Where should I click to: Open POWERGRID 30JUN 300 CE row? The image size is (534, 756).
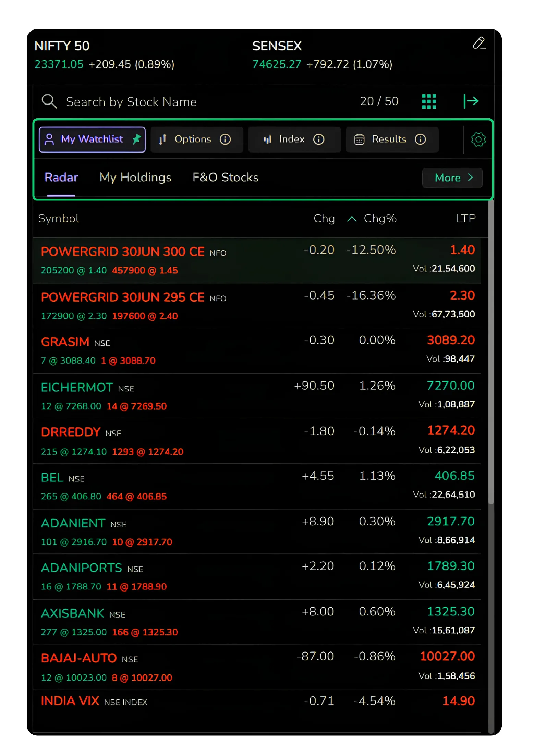257,260
